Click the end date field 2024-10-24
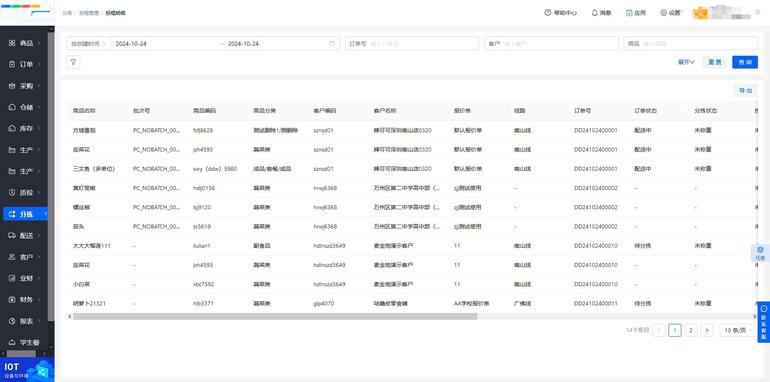 click(x=275, y=44)
